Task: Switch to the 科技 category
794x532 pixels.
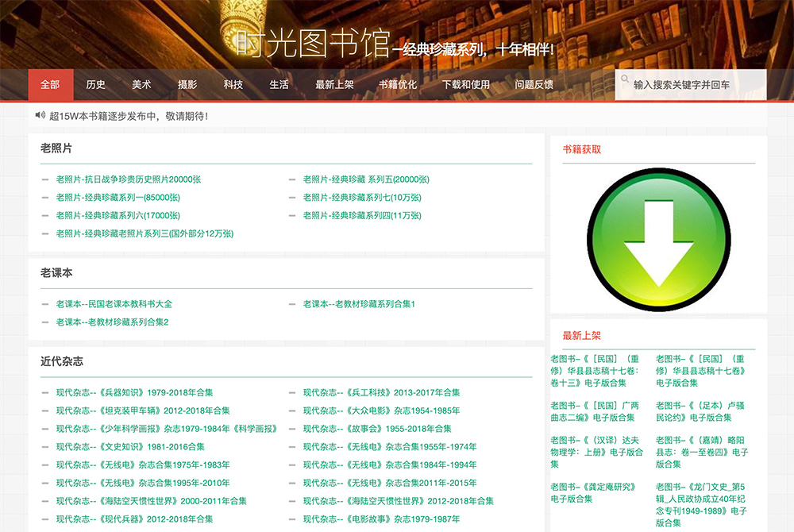Action: point(233,85)
